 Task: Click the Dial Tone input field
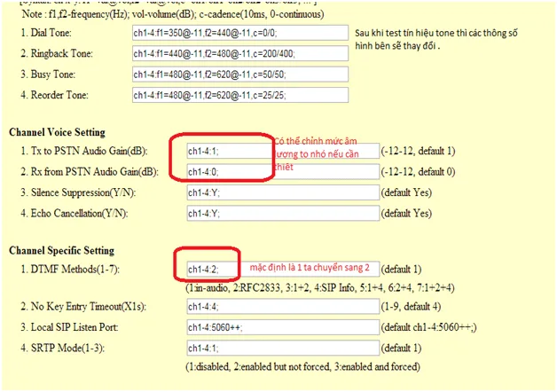[x=240, y=33]
